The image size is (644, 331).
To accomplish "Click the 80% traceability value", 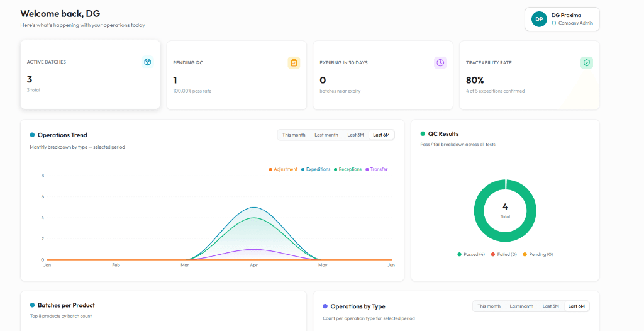I will click(475, 80).
